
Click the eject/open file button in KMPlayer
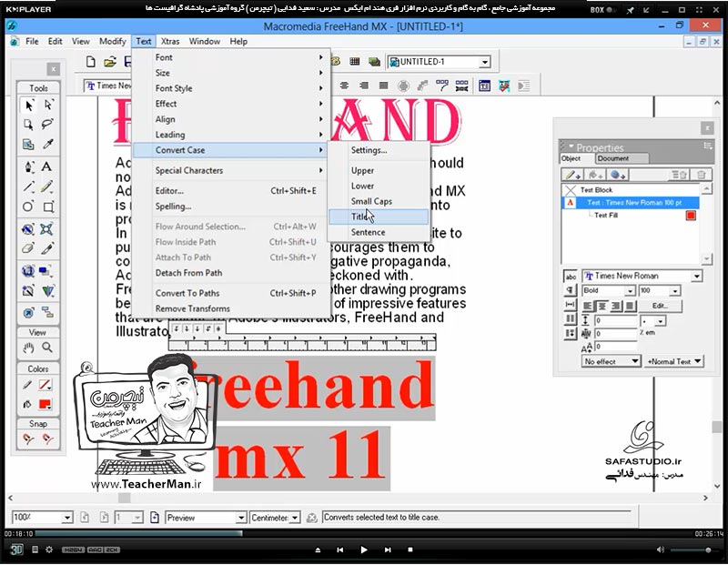(x=318, y=550)
